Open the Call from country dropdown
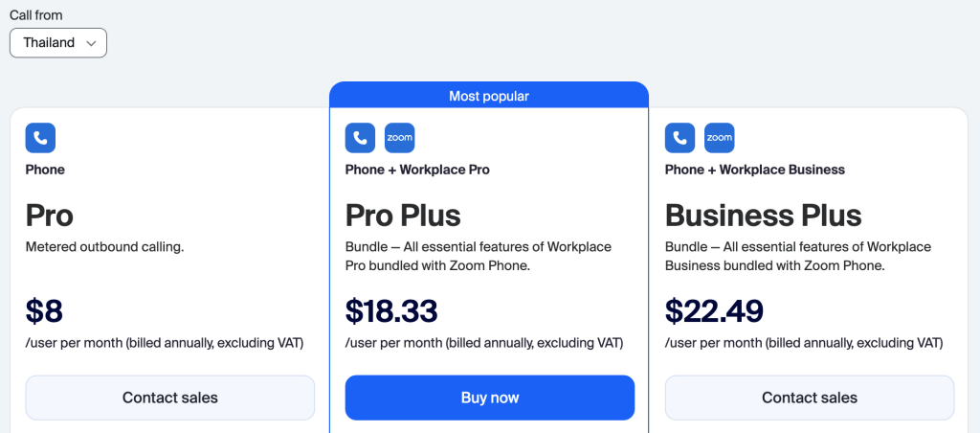The image size is (980, 433). 58,43
